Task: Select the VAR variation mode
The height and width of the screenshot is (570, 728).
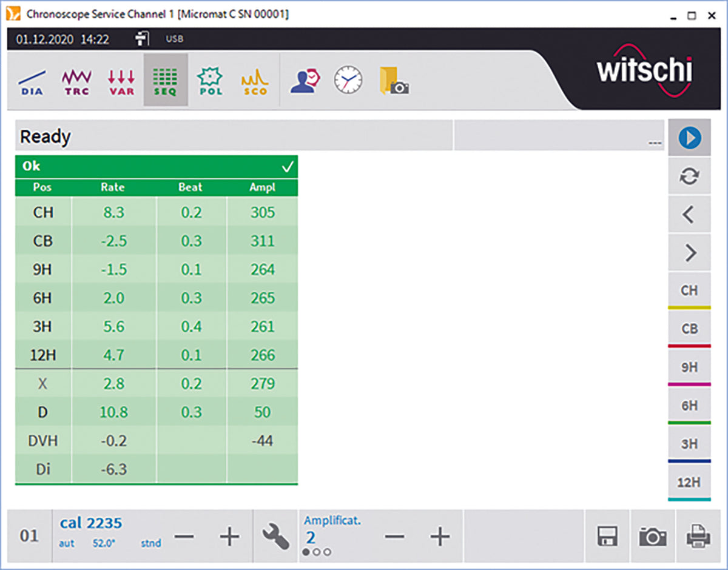Action: (121, 81)
